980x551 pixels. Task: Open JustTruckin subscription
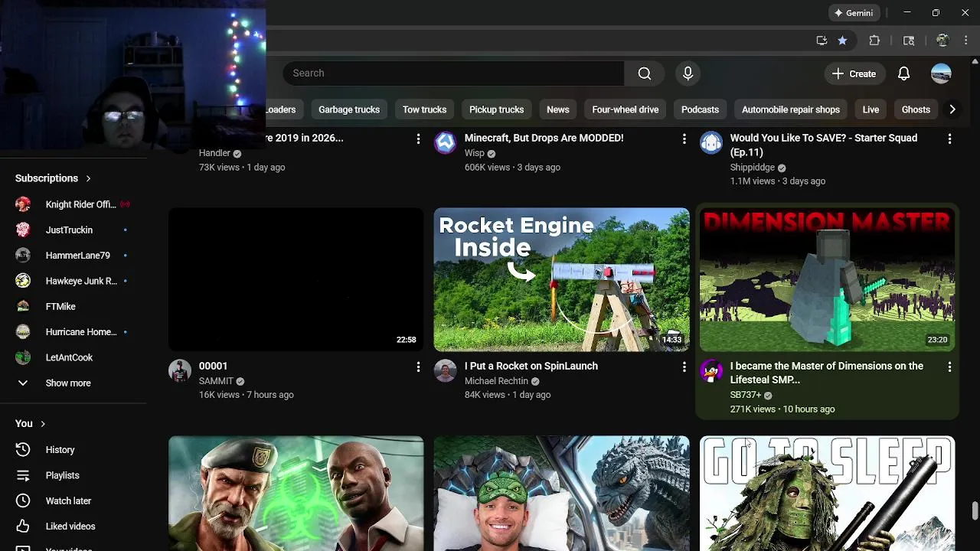pyautogui.click(x=73, y=230)
